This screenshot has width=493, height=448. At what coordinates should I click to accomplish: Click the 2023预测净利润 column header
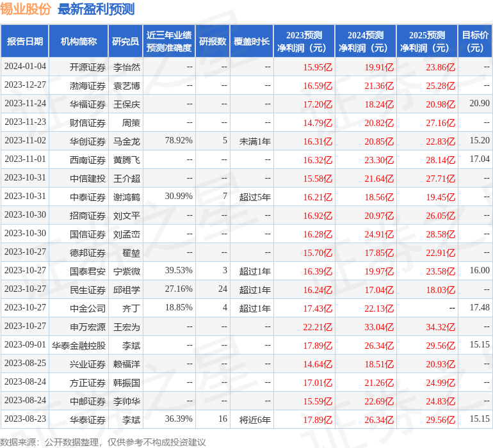(304, 41)
